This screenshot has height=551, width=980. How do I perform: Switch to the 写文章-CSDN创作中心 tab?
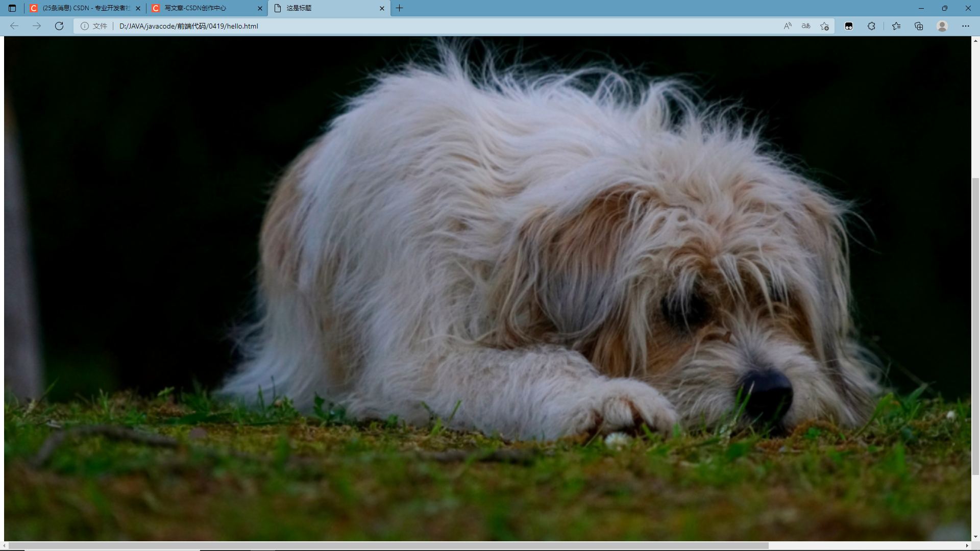click(x=199, y=8)
